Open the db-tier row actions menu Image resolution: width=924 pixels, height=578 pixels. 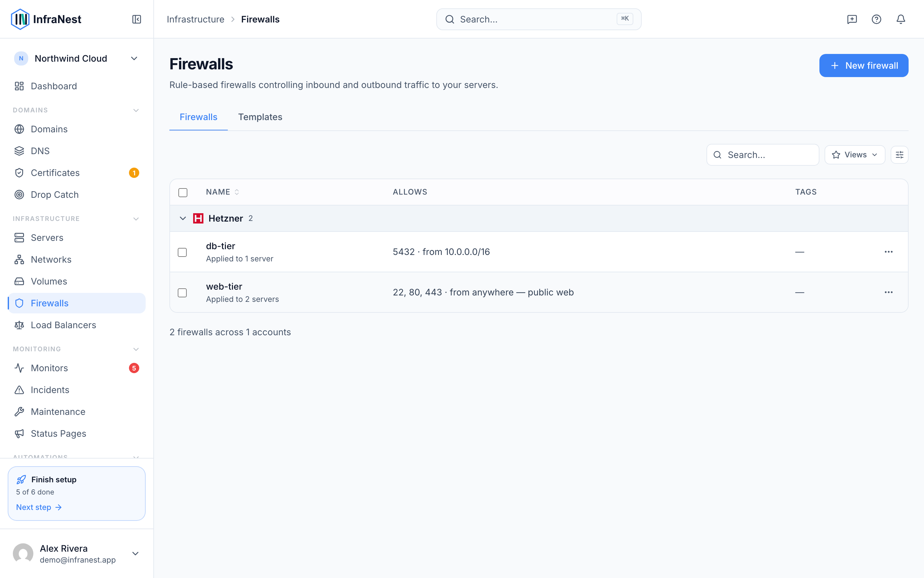tap(888, 252)
